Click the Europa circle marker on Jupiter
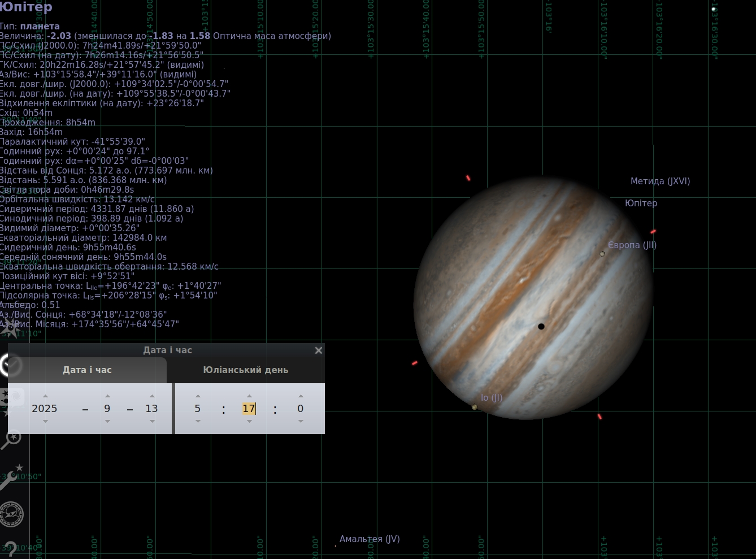 602,254
